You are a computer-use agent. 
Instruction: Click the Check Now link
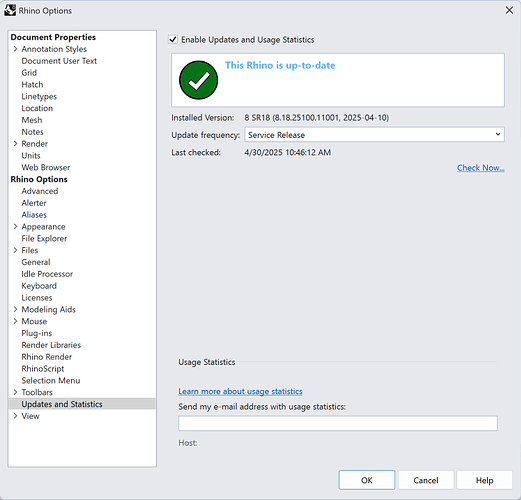(480, 168)
